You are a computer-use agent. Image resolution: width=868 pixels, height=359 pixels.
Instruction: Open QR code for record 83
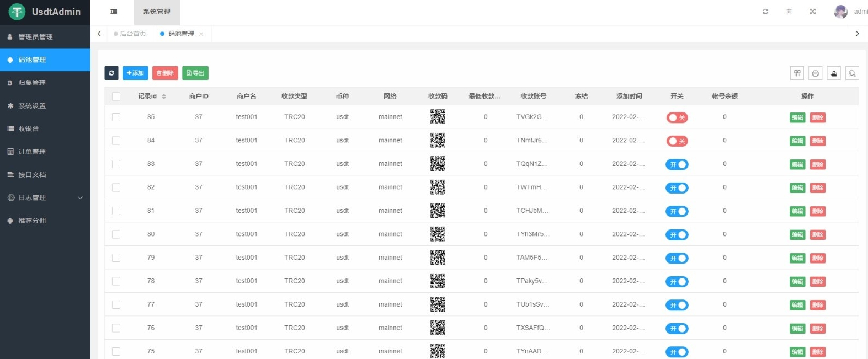438,164
